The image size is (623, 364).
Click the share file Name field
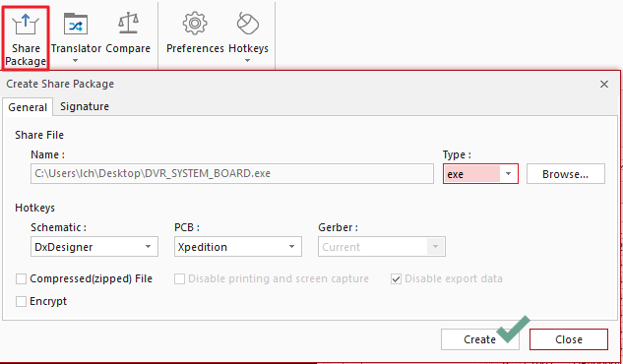click(x=232, y=174)
